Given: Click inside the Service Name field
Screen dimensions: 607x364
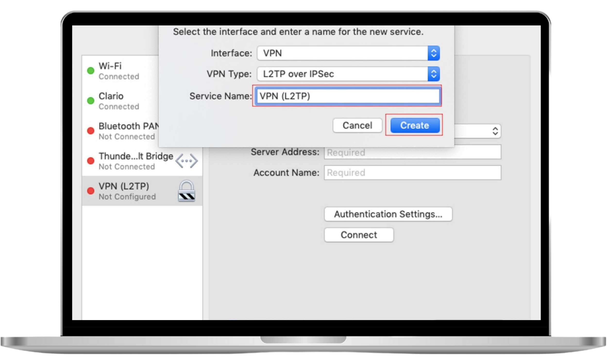Looking at the screenshot, I should pyautogui.click(x=347, y=96).
